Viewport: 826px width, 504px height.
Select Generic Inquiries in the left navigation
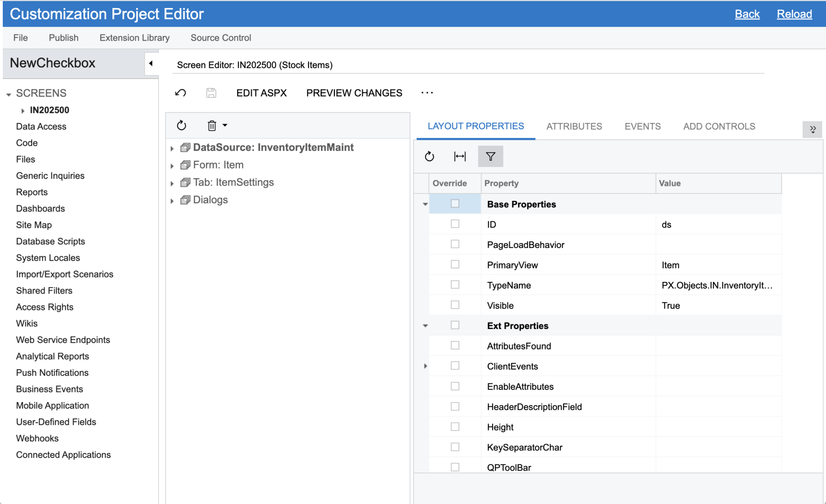coord(50,175)
